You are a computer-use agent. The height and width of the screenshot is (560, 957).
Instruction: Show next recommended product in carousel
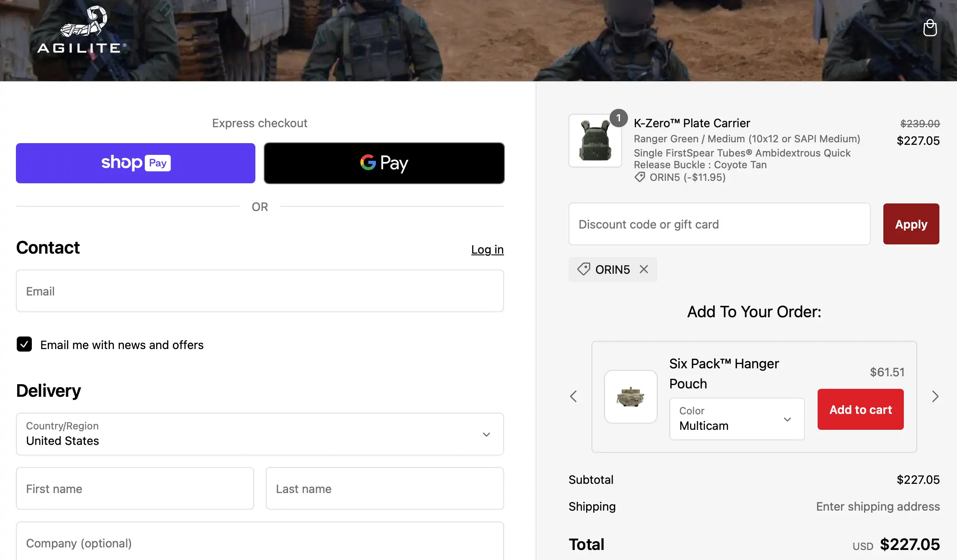pos(935,396)
